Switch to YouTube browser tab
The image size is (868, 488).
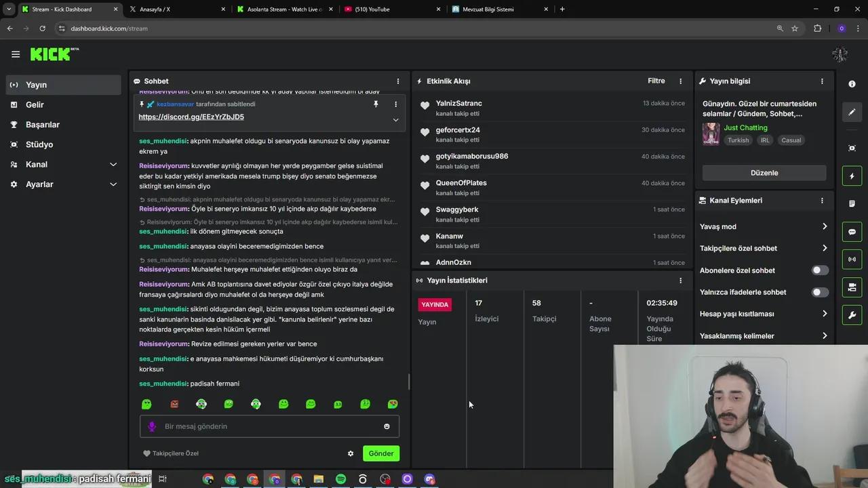coord(393,9)
